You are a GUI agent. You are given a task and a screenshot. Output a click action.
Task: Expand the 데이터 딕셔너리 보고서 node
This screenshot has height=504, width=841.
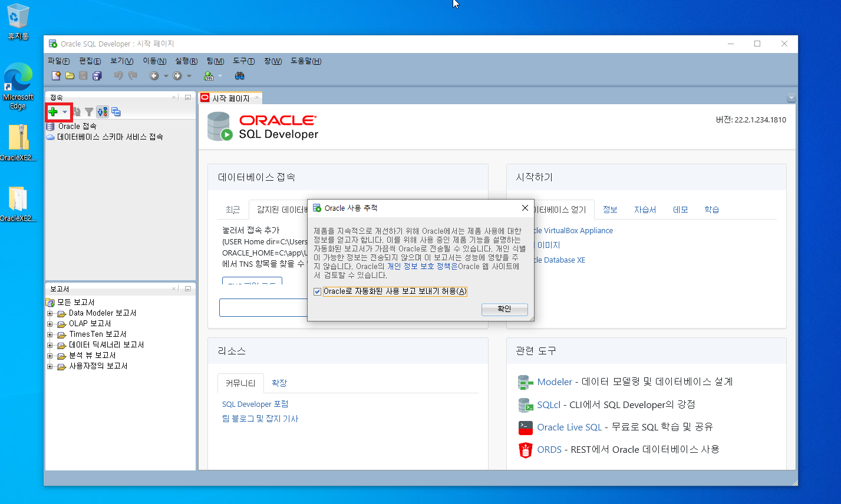click(x=50, y=345)
